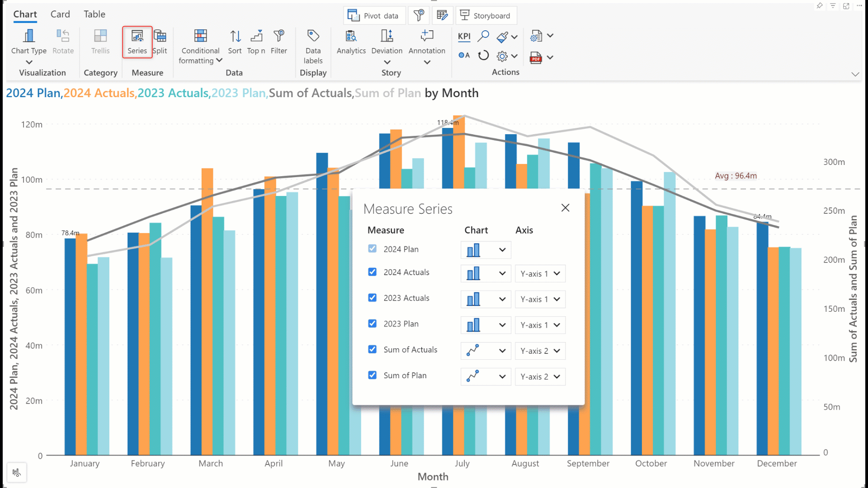Click the search magnifier icon
The height and width of the screenshot is (488, 868).
[483, 36]
